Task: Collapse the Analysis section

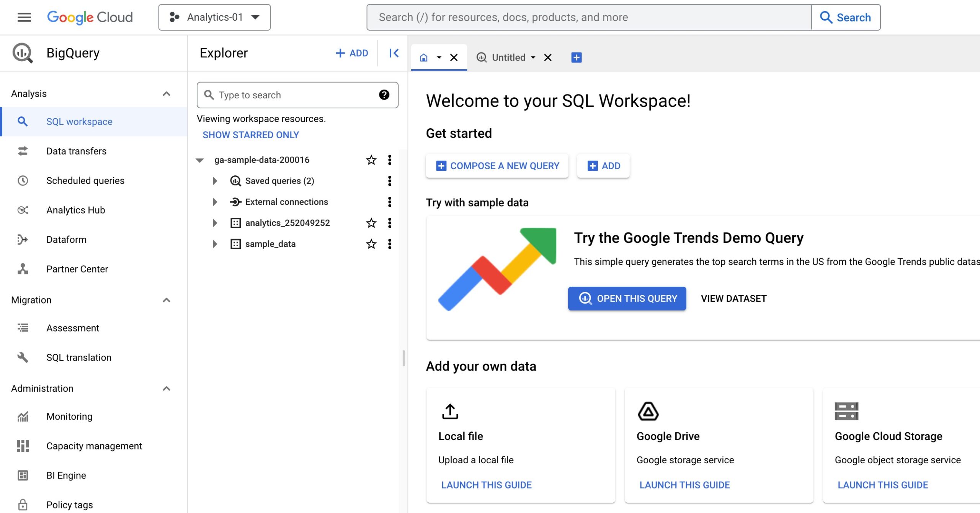Action: point(166,94)
